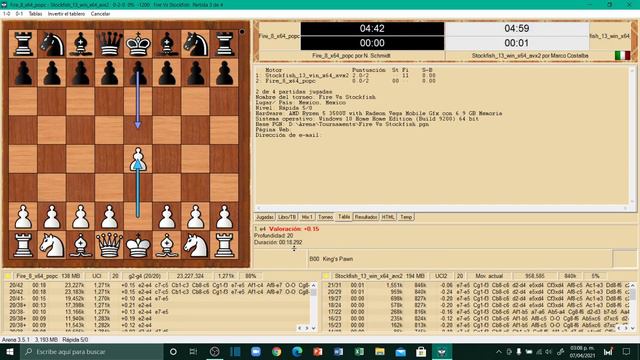The height and width of the screenshot is (360, 640).
Task: Click the black knight on b8
Action: (52, 44)
